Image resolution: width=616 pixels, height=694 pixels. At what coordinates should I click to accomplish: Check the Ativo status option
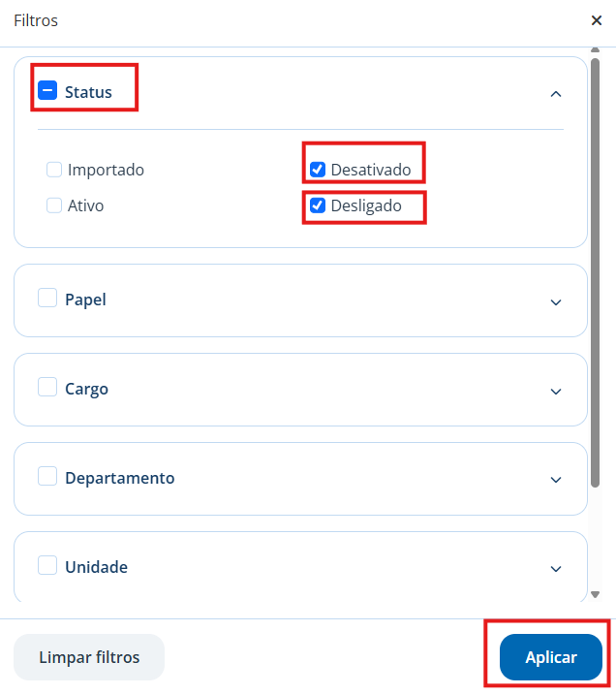pos(54,205)
